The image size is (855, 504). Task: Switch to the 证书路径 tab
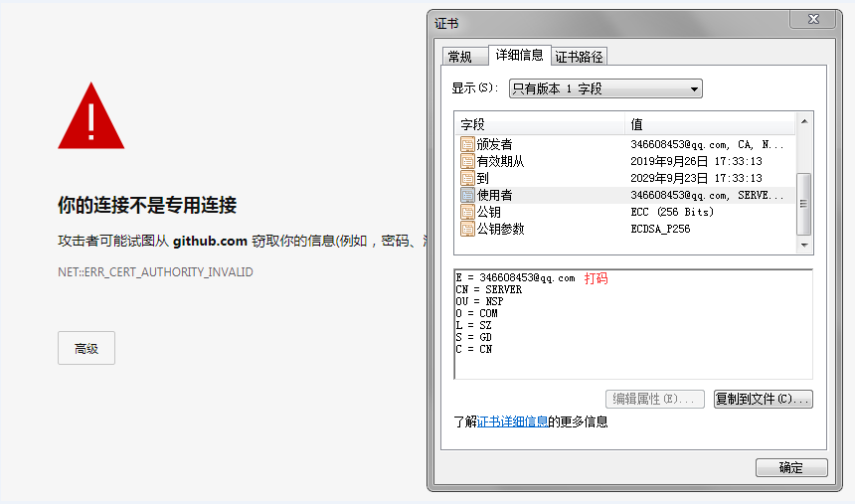click(579, 57)
